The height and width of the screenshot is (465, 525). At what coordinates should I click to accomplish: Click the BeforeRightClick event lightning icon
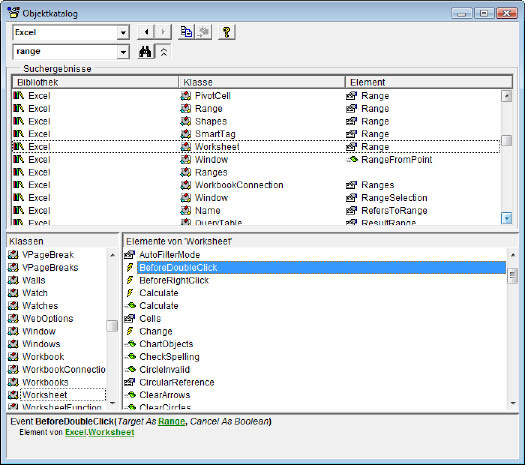pyautogui.click(x=130, y=280)
